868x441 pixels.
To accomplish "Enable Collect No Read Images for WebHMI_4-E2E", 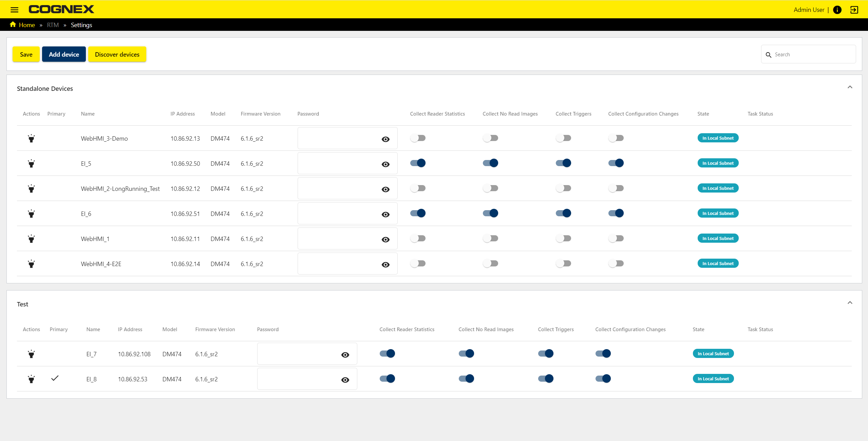I will (x=490, y=263).
